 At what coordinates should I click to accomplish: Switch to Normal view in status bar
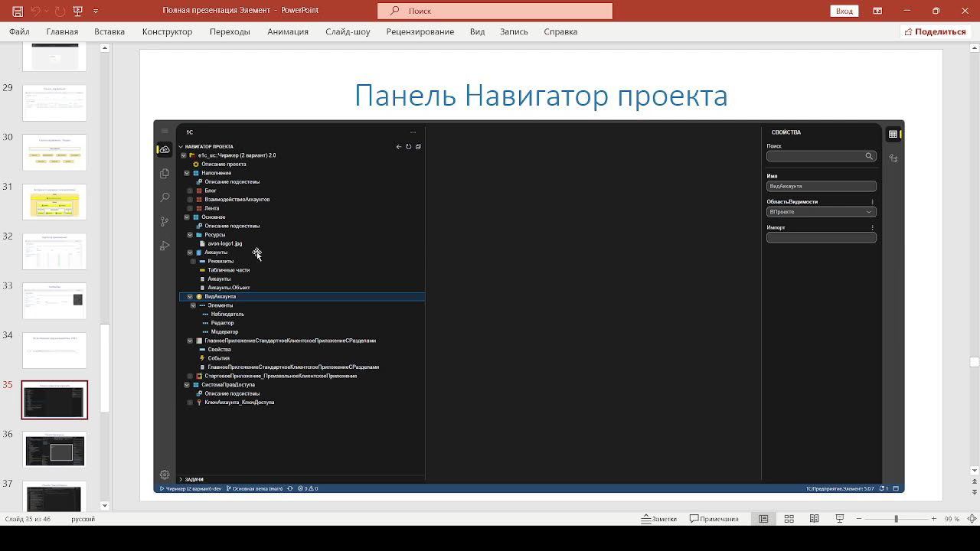click(763, 519)
